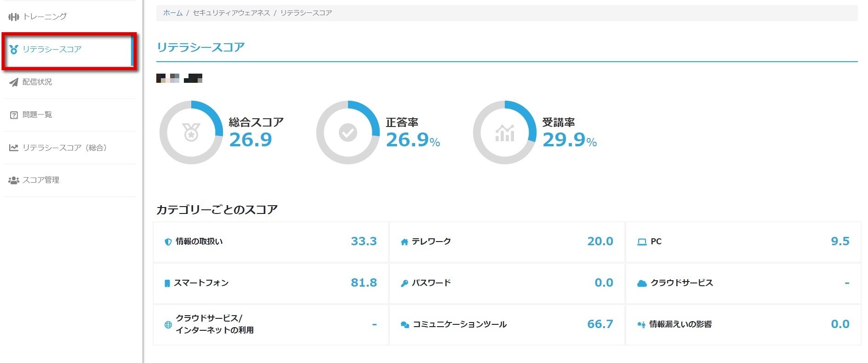
Task: Click the リテラシースコア page title
Action: pos(200,47)
